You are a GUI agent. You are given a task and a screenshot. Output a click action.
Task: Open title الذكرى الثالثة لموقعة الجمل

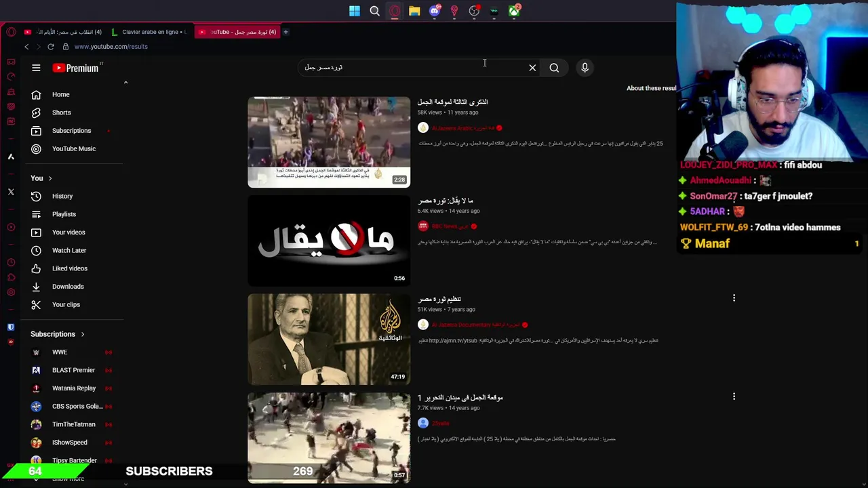(452, 102)
